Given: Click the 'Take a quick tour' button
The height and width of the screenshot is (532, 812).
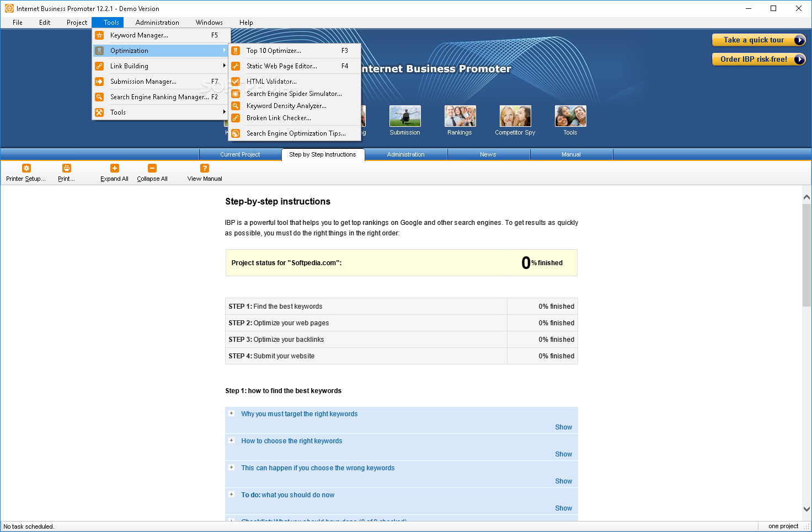Looking at the screenshot, I should point(758,40).
